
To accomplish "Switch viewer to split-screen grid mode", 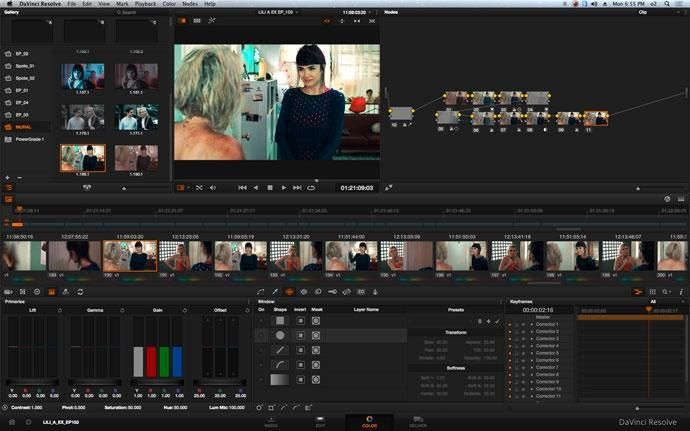I will tap(197, 20).
